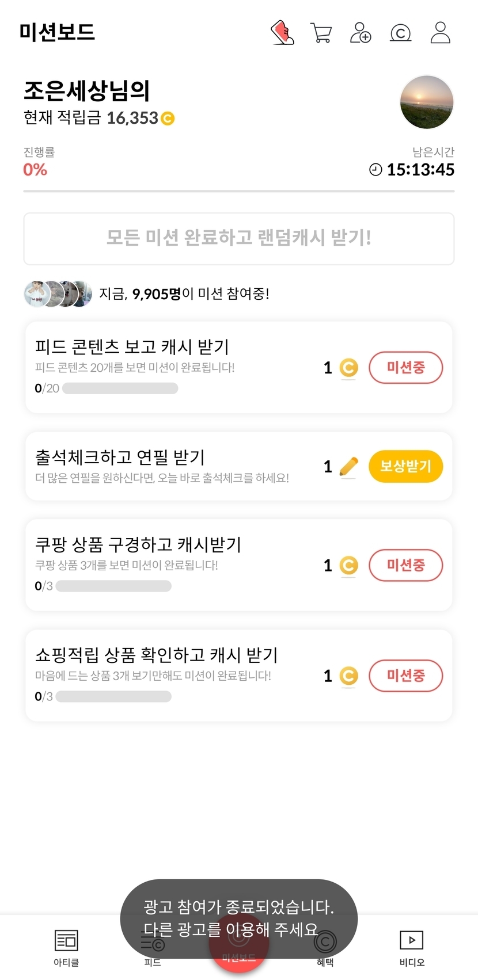Viewport: 478px width, 980px height.
Task: Switch to the 아티클 tab
Action: coord(66,946)
